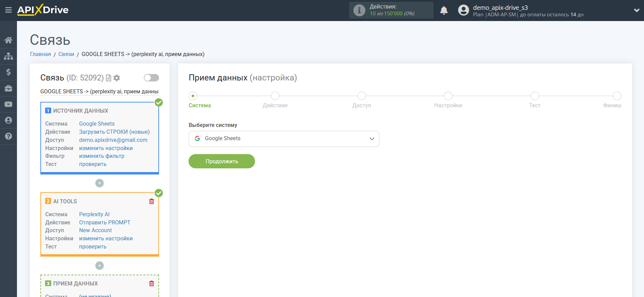This screenshot has width=644, height=297.
Task: Click the notifications bell icon
Action: tap(444, 11)
